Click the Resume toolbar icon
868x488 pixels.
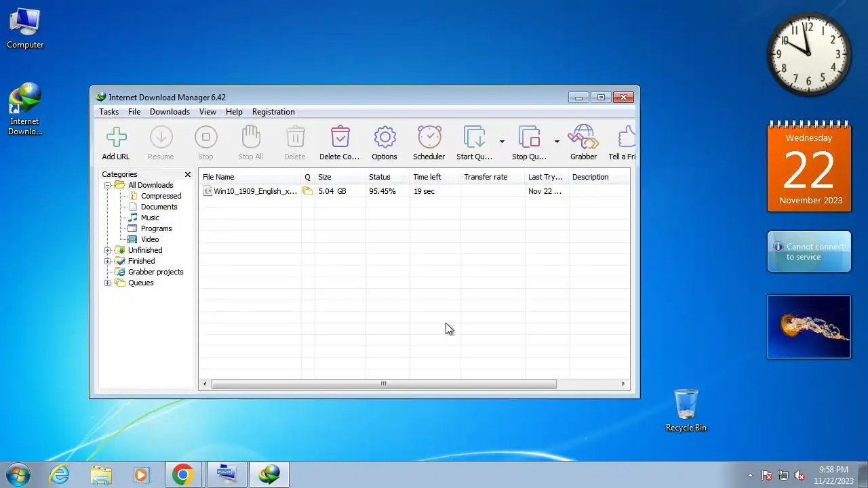(x=161, y=138)
